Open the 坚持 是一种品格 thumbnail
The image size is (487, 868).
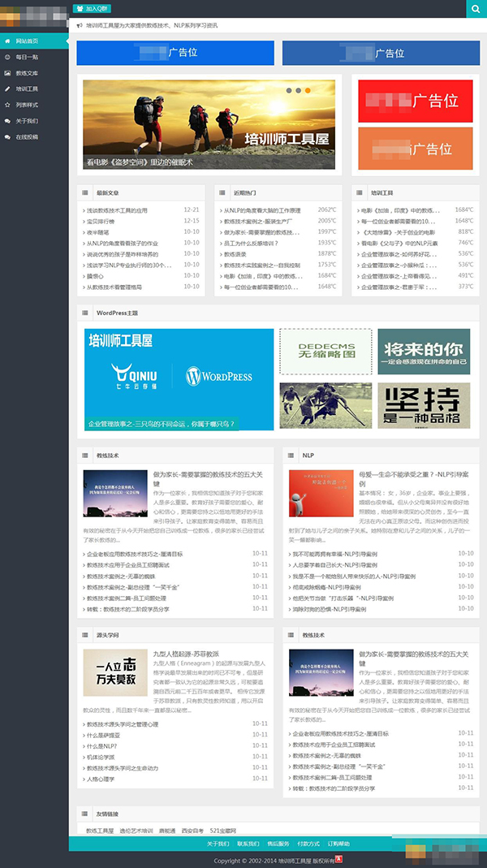423,406
